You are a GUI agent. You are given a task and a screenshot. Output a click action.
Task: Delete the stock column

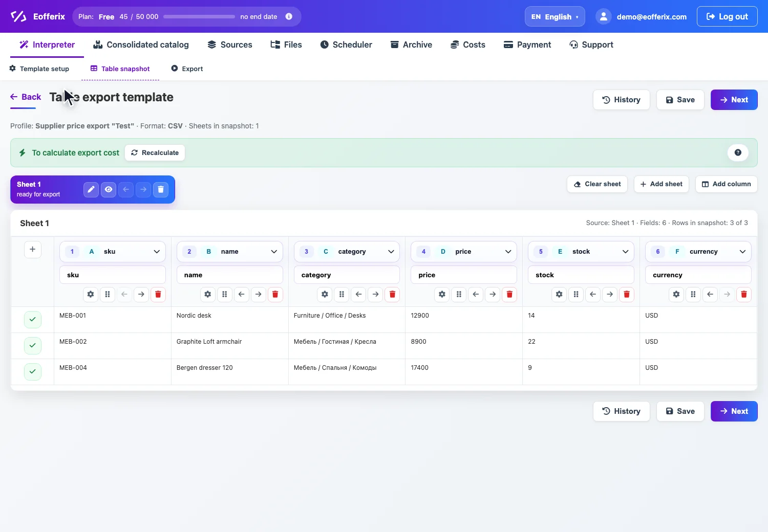point(627,294)
